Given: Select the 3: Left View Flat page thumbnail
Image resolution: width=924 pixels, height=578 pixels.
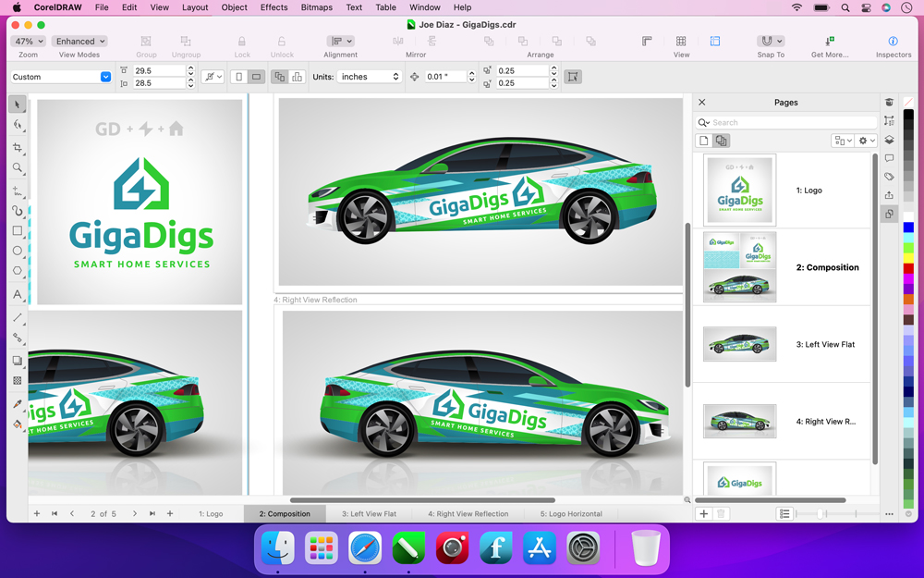Looking at the screenshot, I should (x=739, y=344).
